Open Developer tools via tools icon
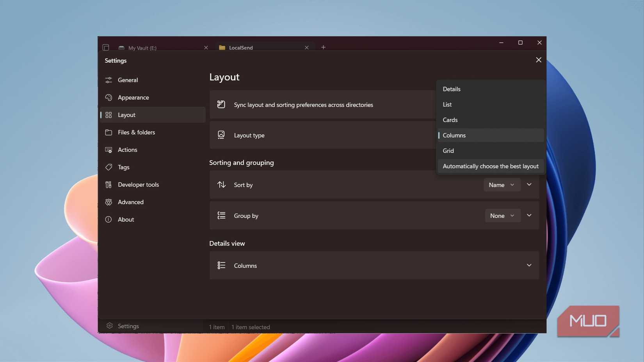 [109, 185]
